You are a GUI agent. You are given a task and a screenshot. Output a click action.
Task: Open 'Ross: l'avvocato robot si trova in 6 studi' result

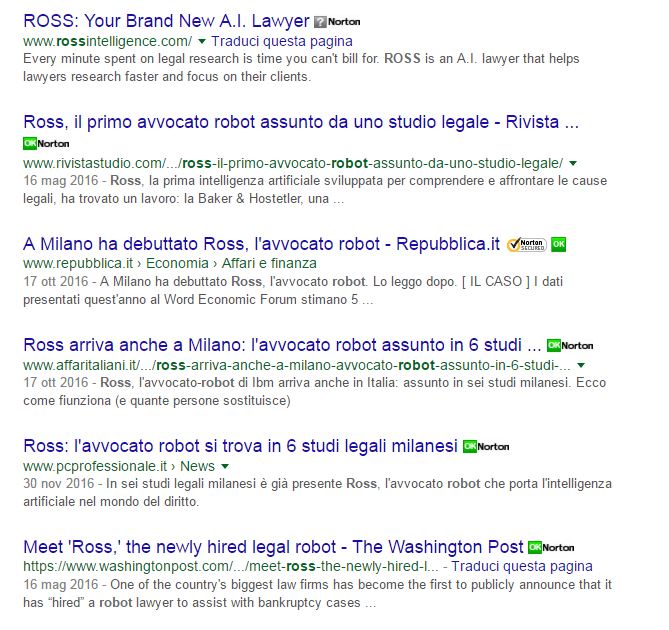(x=240, y=446)
